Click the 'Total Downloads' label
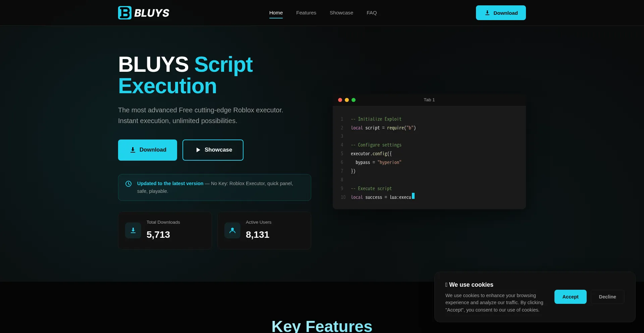Viewport: 644px width, 333px height. point(163,222)
